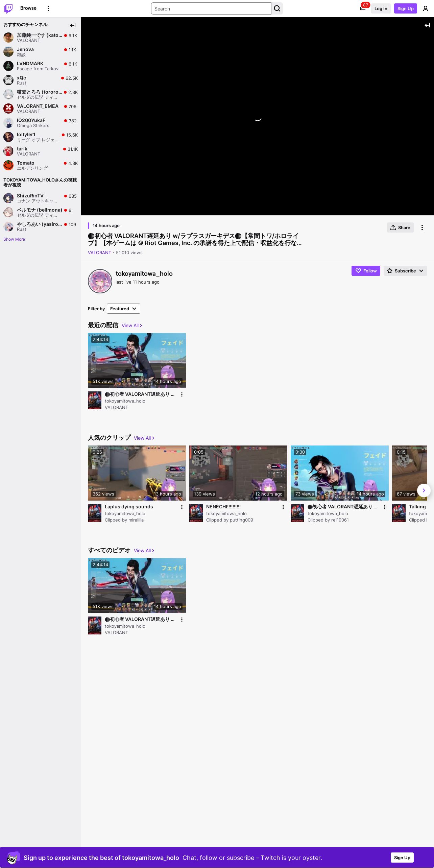Image resolution: width=434 pixels, height=868 pixels.
Task: Follow tokoyamitowa_holo
Action: click(366, 271)
